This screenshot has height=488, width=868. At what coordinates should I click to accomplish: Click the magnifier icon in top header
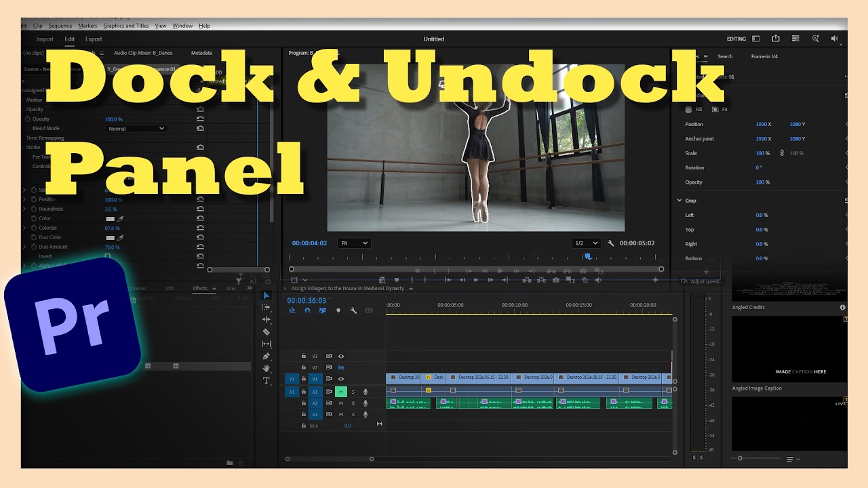point(816,39)
